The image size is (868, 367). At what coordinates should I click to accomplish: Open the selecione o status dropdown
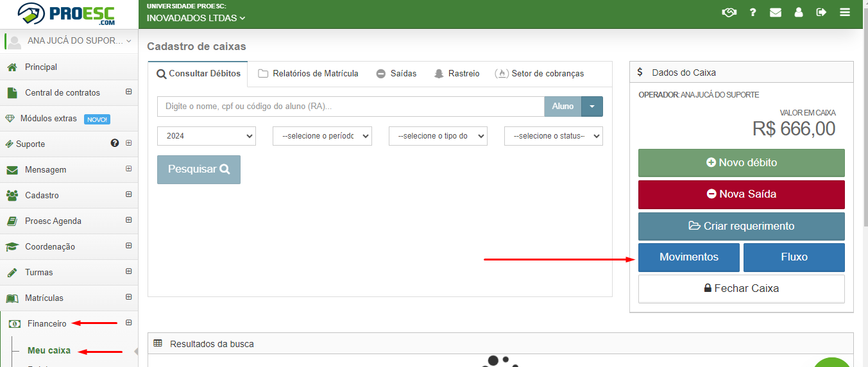(554, 136)
